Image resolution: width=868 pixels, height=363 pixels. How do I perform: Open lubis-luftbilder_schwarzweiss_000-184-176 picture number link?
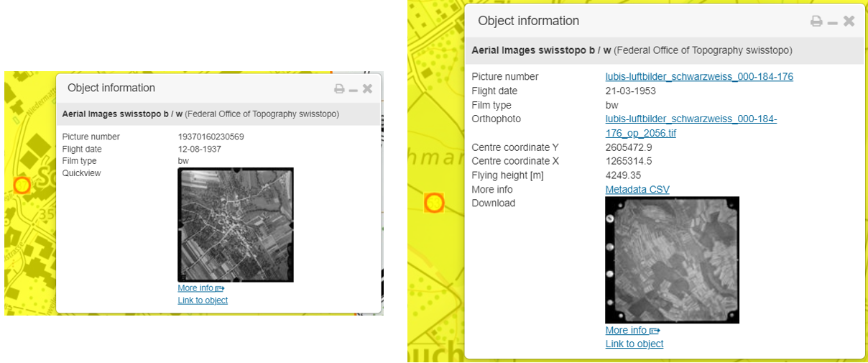point(699,77)
